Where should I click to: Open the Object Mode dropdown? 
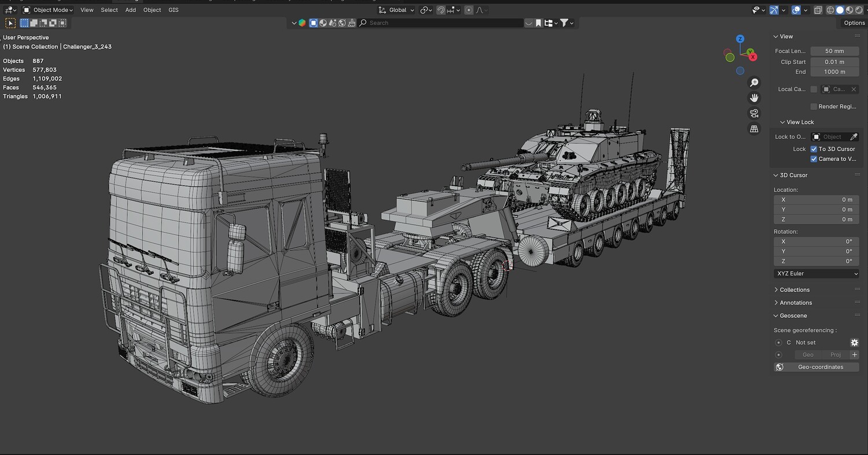pos(48,10)
